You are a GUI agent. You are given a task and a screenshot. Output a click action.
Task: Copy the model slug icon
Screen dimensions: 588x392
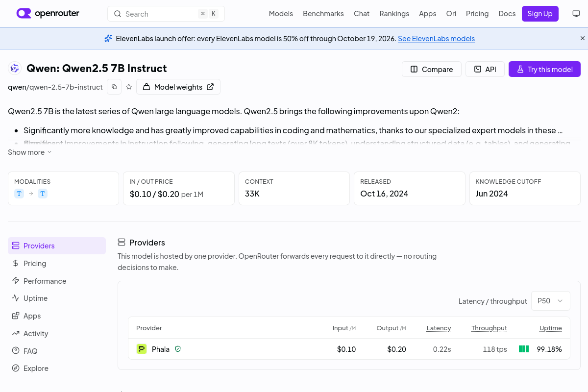[x=114, y=87]
